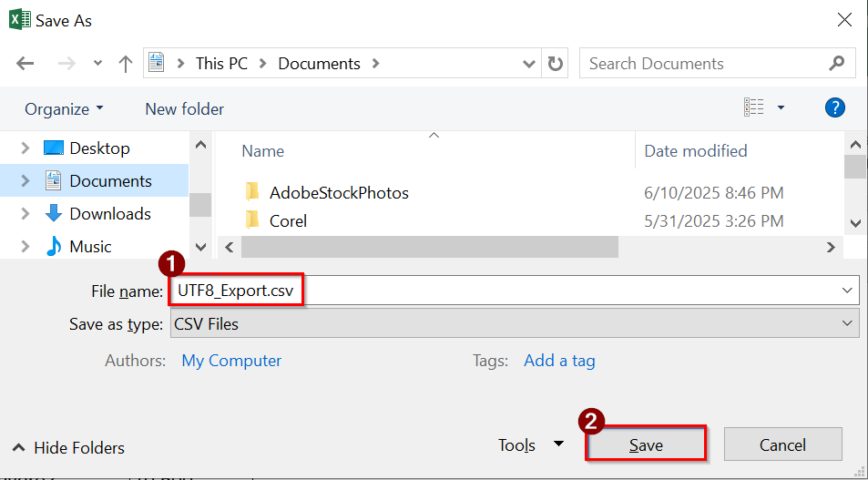
Task: Open the Organize menu
Action: (x=64, y=109)
